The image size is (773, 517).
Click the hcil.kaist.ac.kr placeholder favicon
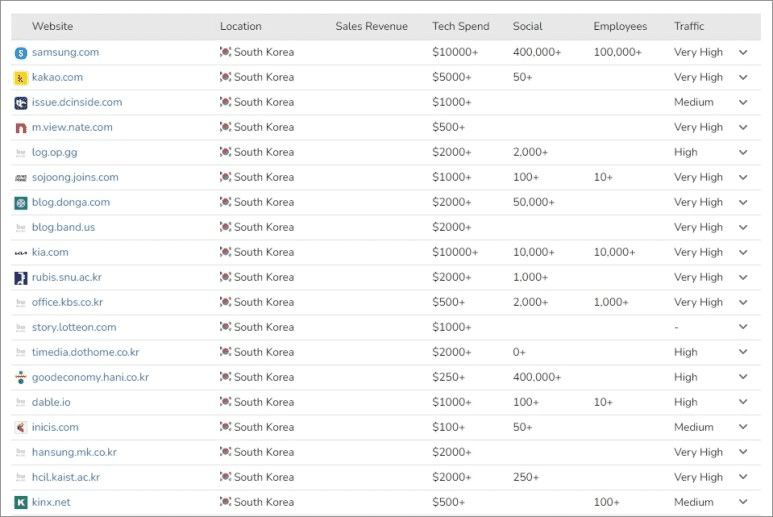(21, 478)
